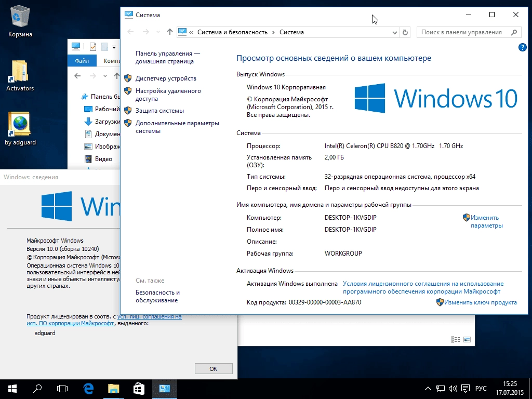
Task: Click the magnifier icon in control panel search
Action: pyautogui.click(x=514, y=32)
